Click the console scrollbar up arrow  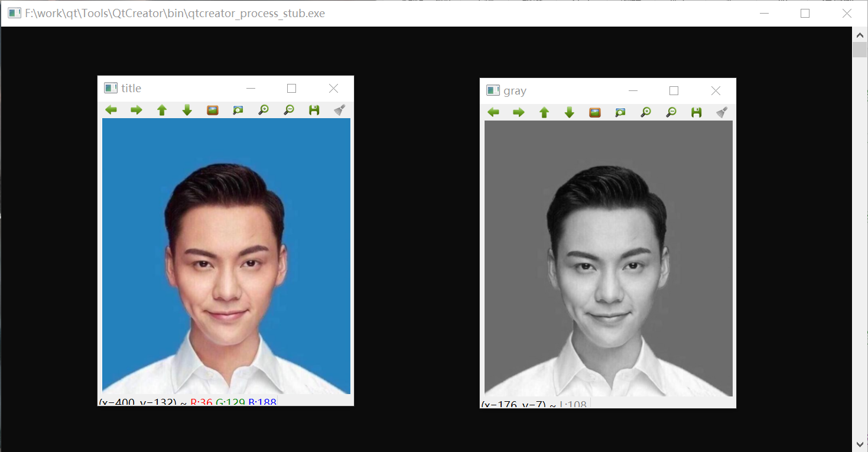click(860, 35)
